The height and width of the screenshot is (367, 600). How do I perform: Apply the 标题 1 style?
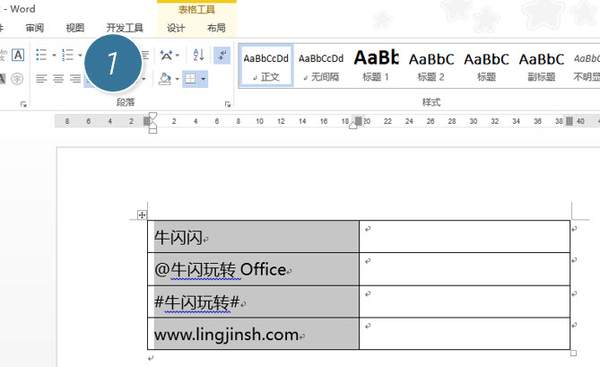376,66
